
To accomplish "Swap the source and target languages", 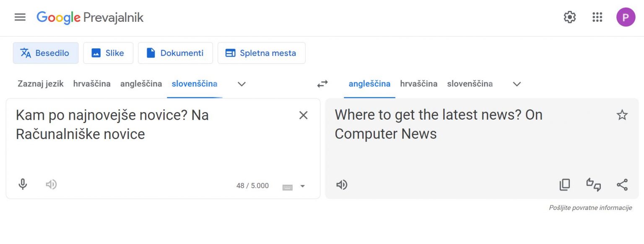I will coord(322,84).
